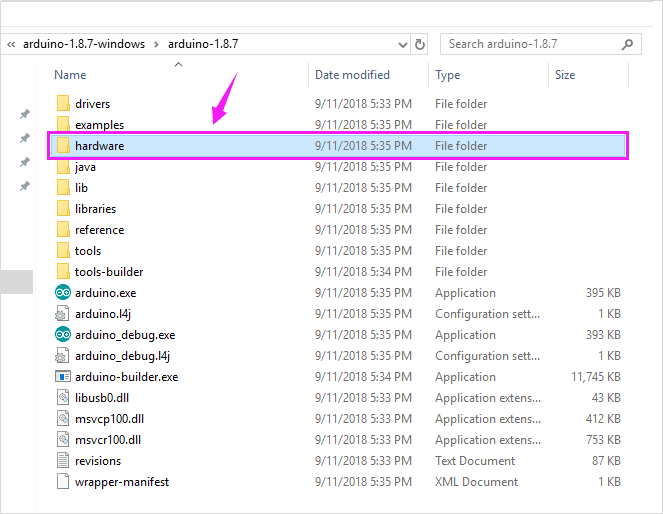Expand the breadcrumb arrow after arduino-1.8.7-windows
Screen dimensions: 663x514
point(156,44)
